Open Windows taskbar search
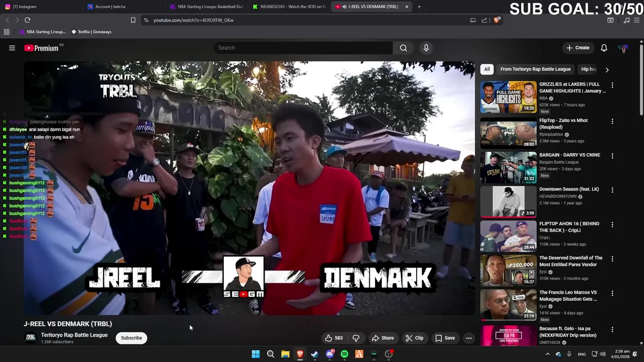 [x=271, y=354]
